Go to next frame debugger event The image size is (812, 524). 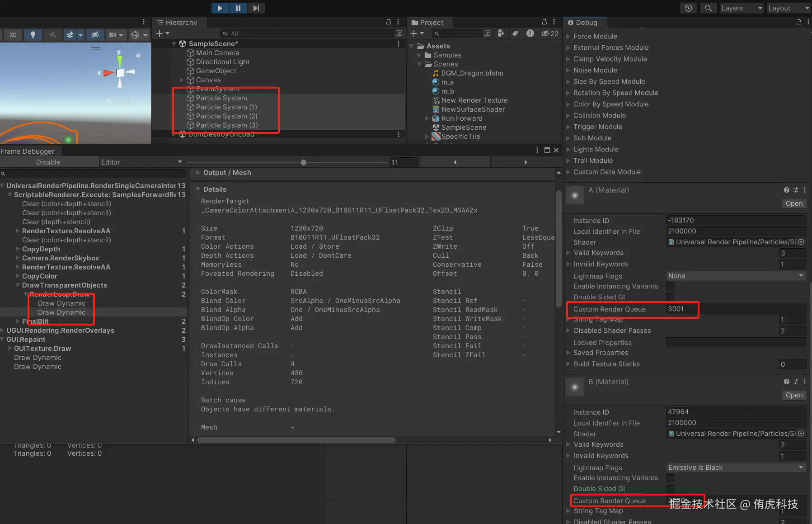click(526, 162)
